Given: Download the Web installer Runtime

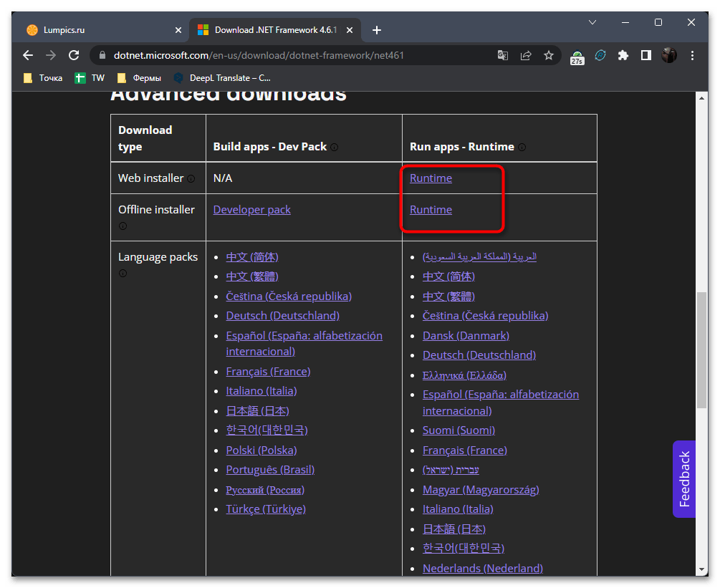Looking at the screenshot, I should pos(431,178).
